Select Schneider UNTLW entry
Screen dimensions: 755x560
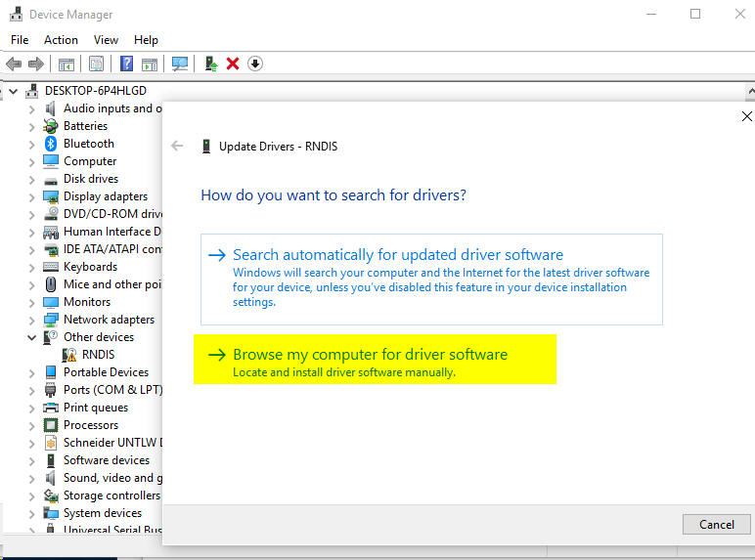point(112,443)
